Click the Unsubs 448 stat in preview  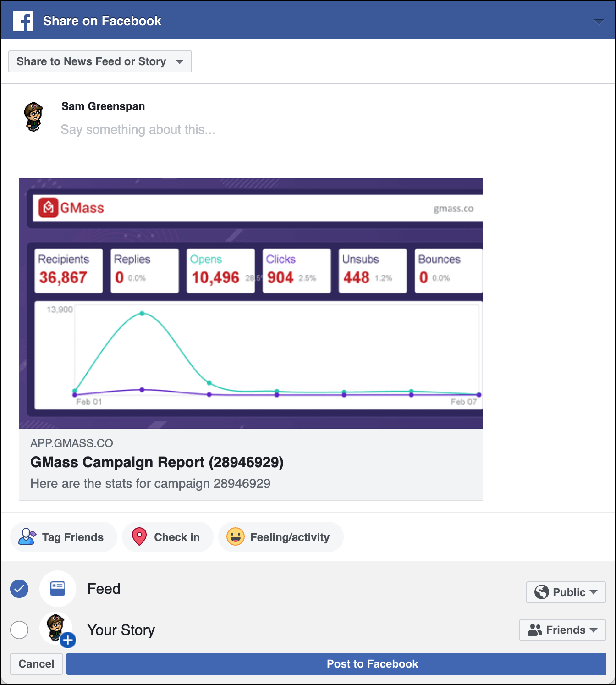click(x=373, y=271)
